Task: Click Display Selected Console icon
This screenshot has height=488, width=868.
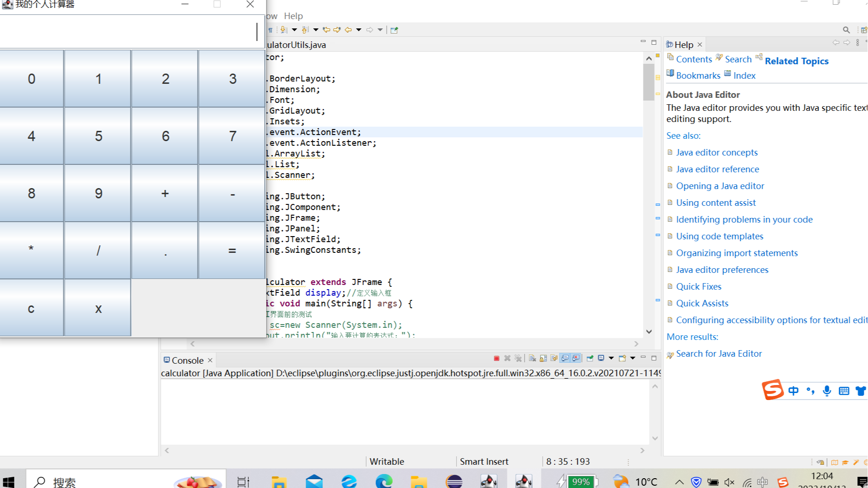Action: (x=601, y=359)
